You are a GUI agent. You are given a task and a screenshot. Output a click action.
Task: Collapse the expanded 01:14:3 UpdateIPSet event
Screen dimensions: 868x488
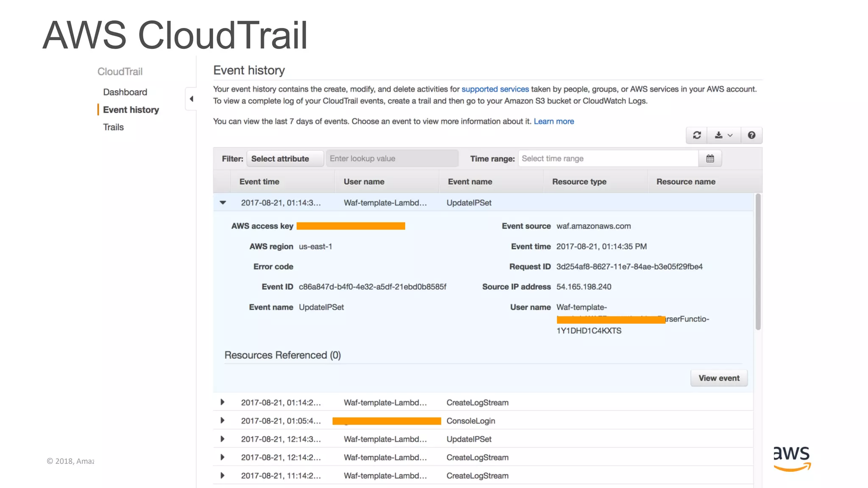click(223, 202)
